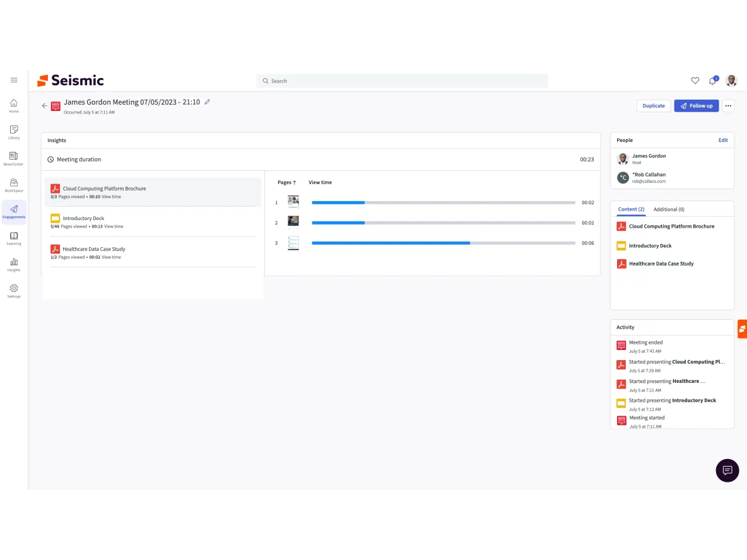Open Introductory Deck link in Content panel
This screenshot has height=560, width=747.
pyautogui.click(x=650, y=246)
